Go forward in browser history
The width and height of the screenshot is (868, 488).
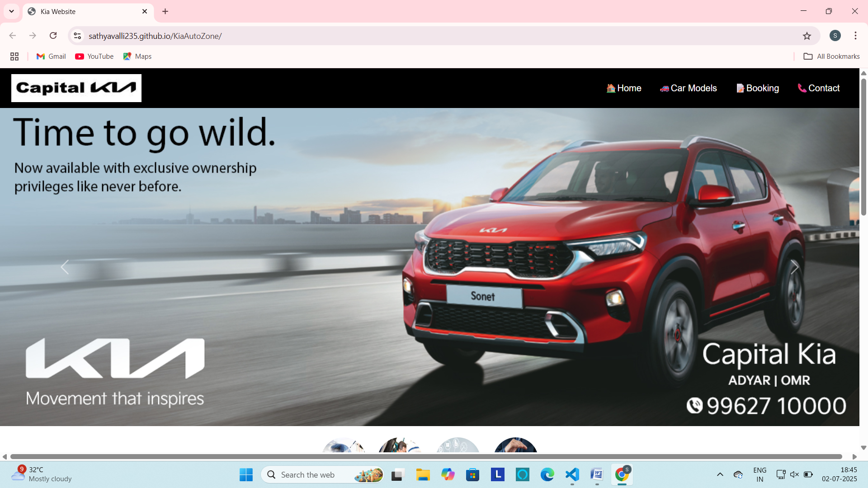tap(33, 36)
